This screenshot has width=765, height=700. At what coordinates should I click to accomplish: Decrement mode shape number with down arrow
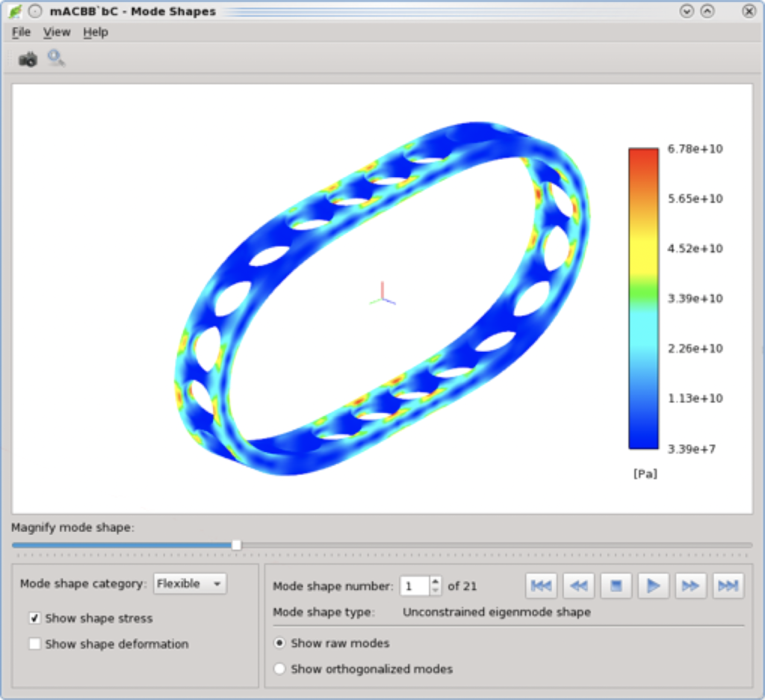click(x=436, y=590)
